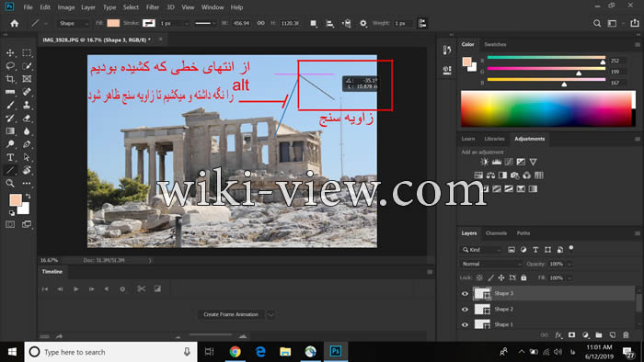Toggle link between width and height

point(260,23)
